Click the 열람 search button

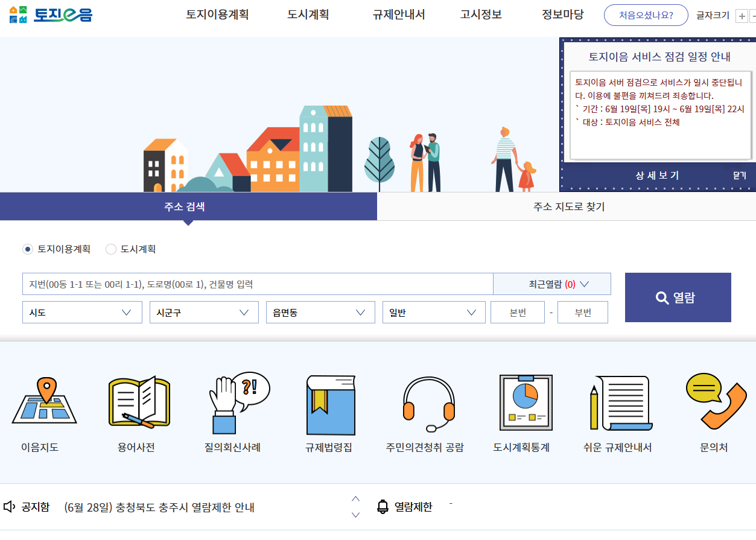[x=678, y=297]
